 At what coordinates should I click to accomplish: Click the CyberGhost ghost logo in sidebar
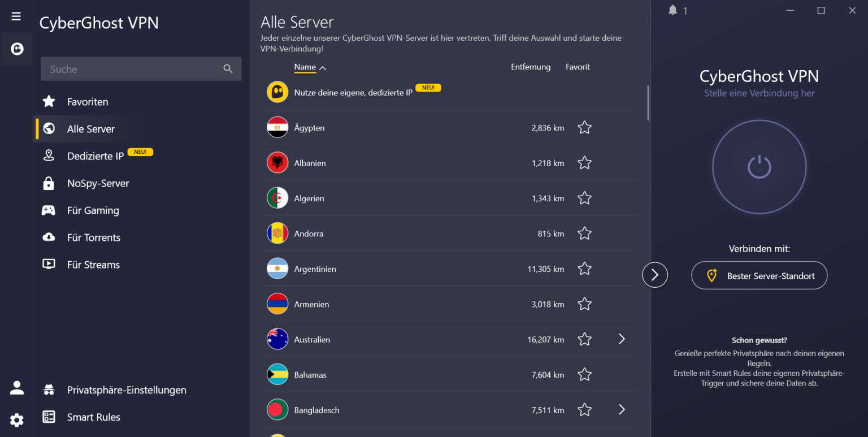pos(16,49)
